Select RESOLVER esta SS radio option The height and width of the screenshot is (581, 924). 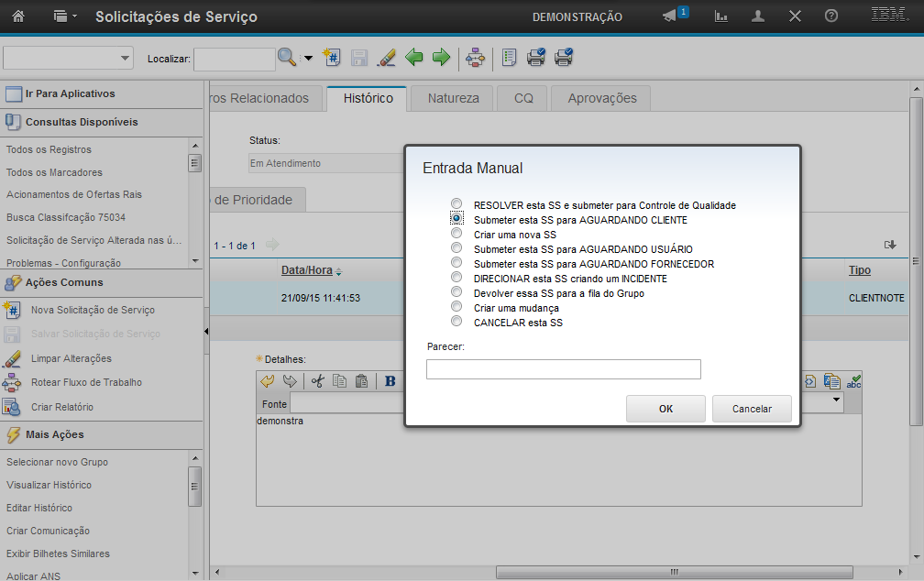click(456, 205)
